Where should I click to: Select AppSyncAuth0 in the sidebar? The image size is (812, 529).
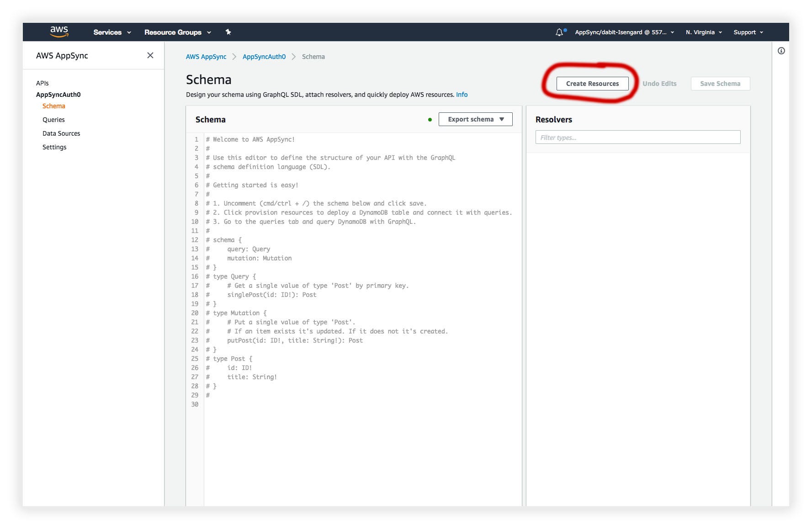click(x=58, y=95)
